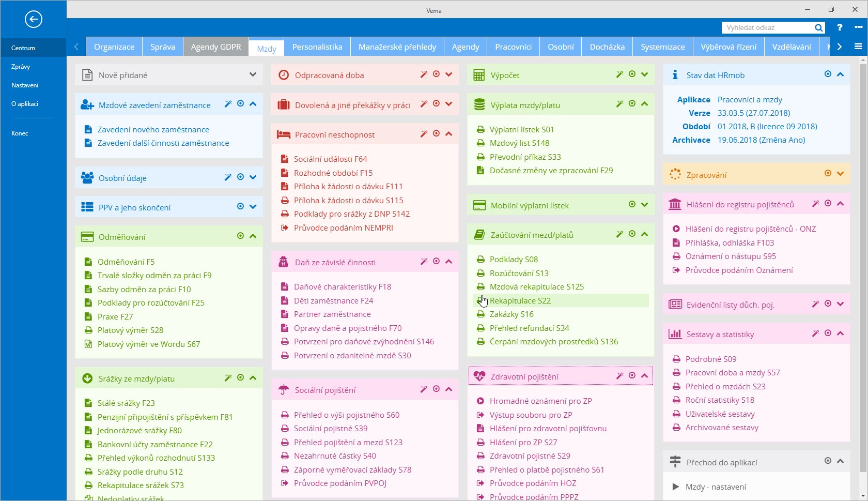Open Rekapitulace S22 report
The width and height of the screenshot is (868, 501).
(520, 301)
